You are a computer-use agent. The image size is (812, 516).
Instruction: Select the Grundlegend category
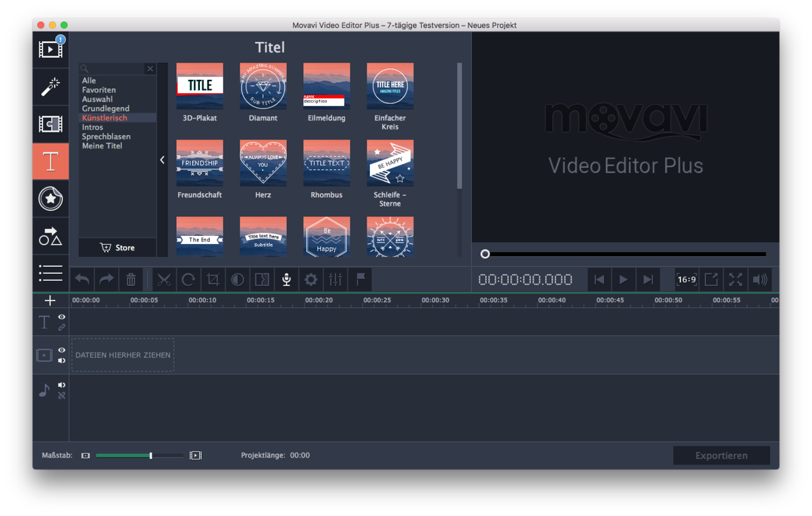105,108
